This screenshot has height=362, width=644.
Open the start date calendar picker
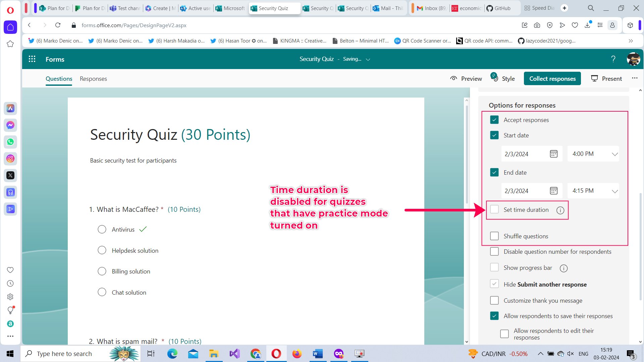pyautogui.click(x=553, y=154)
